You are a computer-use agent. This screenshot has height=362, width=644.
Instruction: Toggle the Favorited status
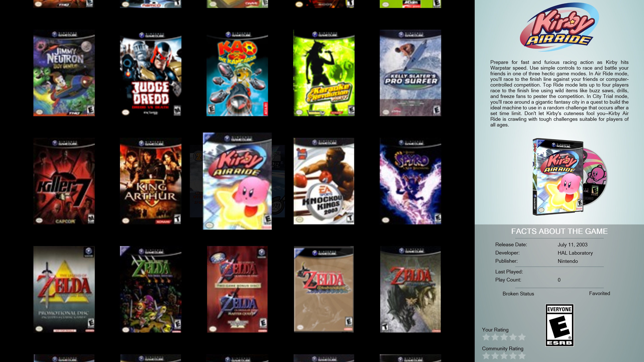[x=600, y=294]
